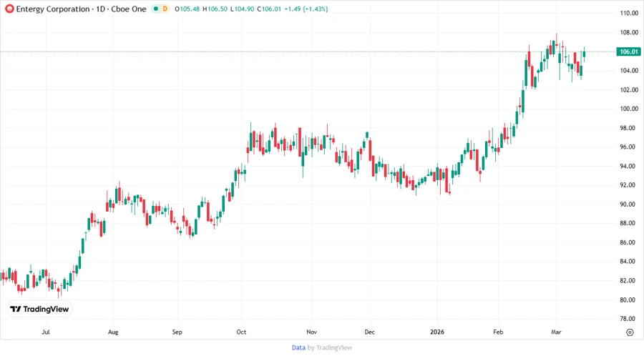
Task: Click the 82.00 price axis label
Action: point(629,280)
